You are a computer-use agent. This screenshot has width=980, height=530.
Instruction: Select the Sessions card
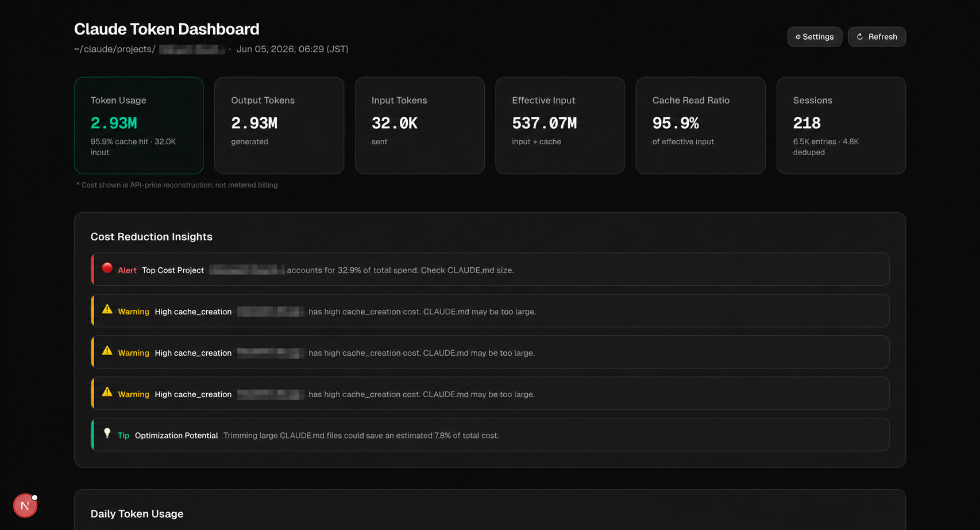coord(841,125)
